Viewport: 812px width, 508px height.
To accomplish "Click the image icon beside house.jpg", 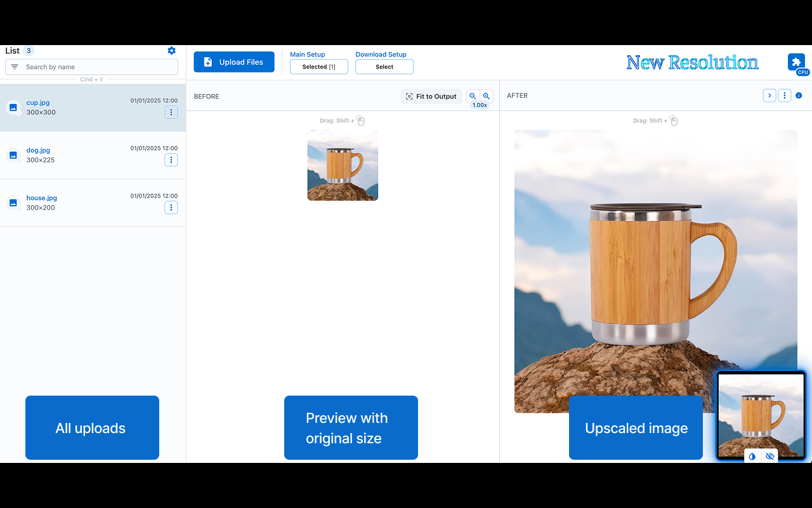I will click(13, 203).
